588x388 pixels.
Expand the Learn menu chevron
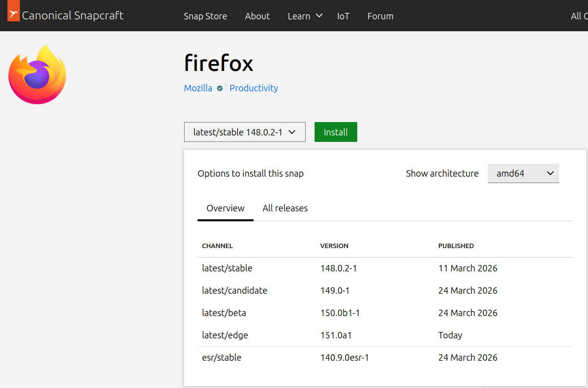pos(319,16)
